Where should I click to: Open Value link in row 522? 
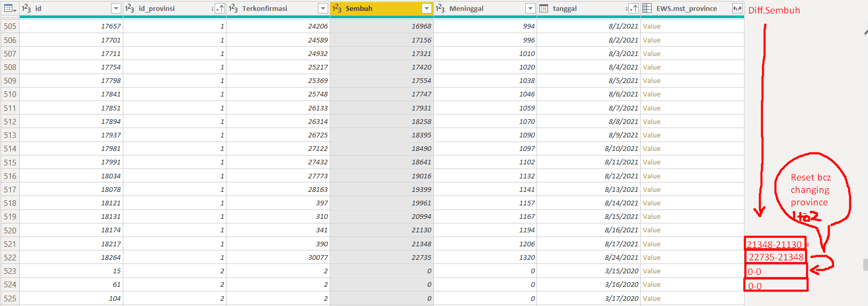[652, 258]
